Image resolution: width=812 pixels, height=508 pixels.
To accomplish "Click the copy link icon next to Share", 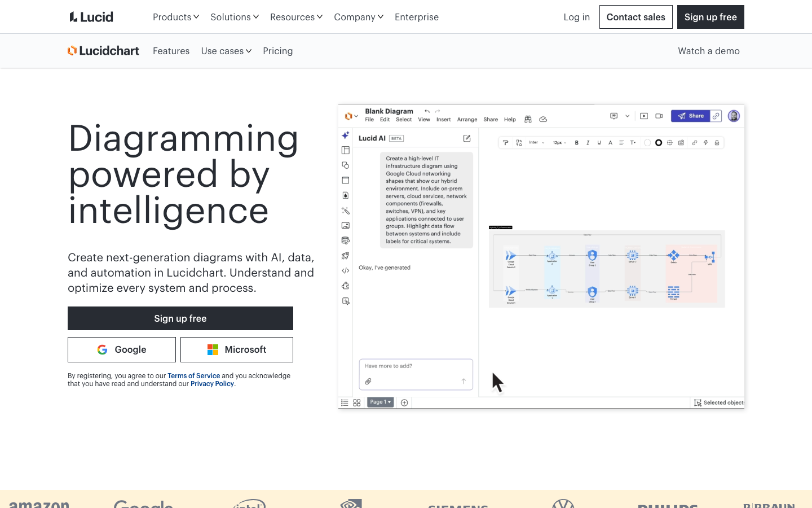I will point(716,116).
